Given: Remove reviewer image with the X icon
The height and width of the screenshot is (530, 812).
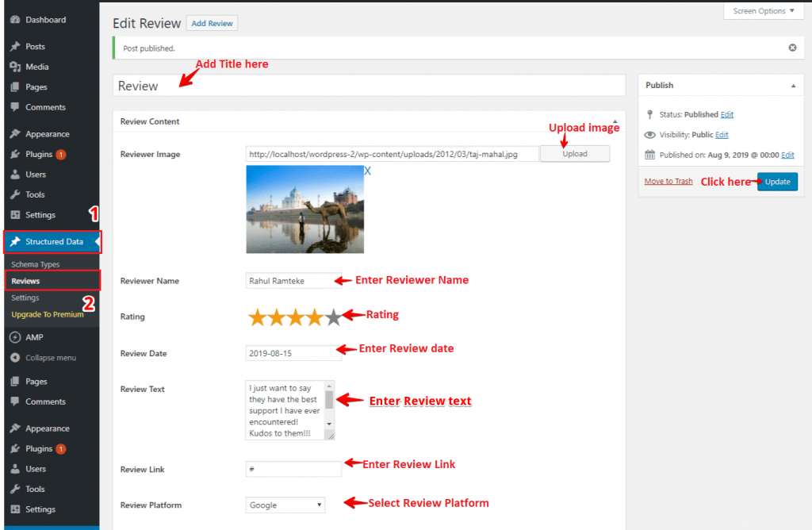Looking at the screenshot, I should 367,171.
